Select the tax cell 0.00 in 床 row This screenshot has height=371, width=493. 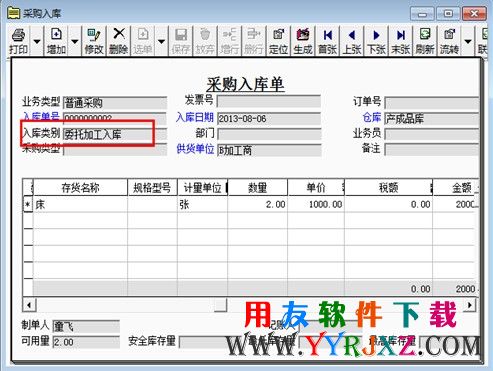tap(389, 204)
